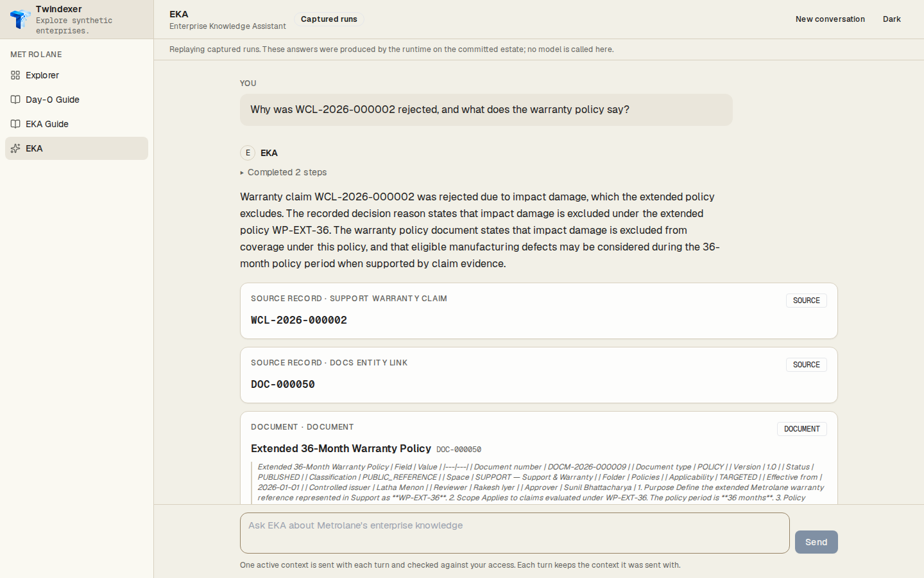Click the Send button
The image size is (924, 578).
[816, 542]
